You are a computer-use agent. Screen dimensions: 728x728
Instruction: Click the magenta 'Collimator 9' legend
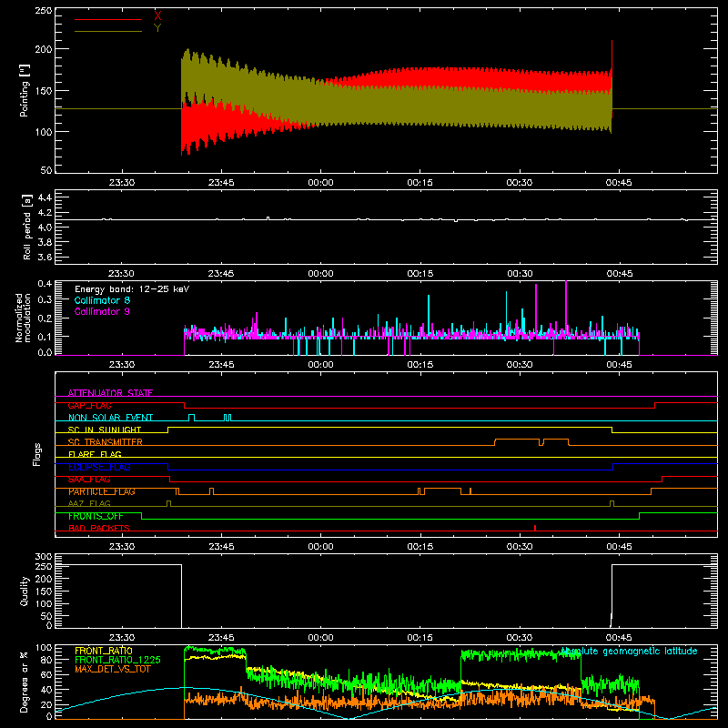pos(102,311)
